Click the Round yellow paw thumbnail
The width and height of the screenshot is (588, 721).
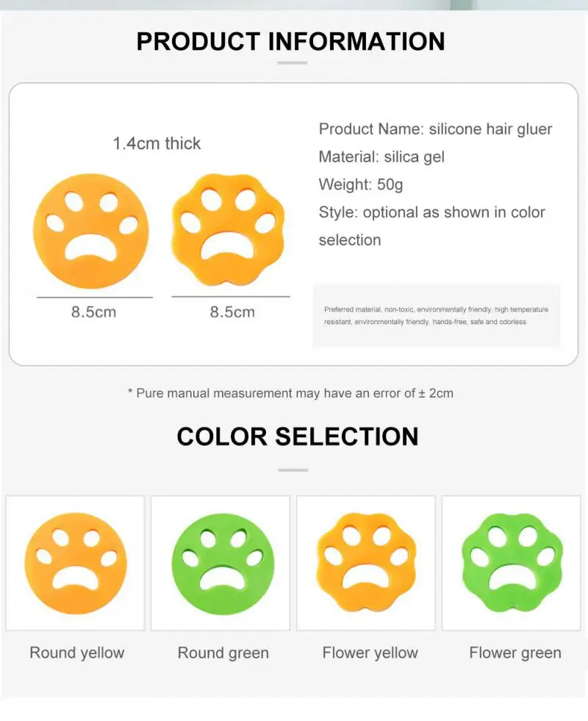(75, 562)
